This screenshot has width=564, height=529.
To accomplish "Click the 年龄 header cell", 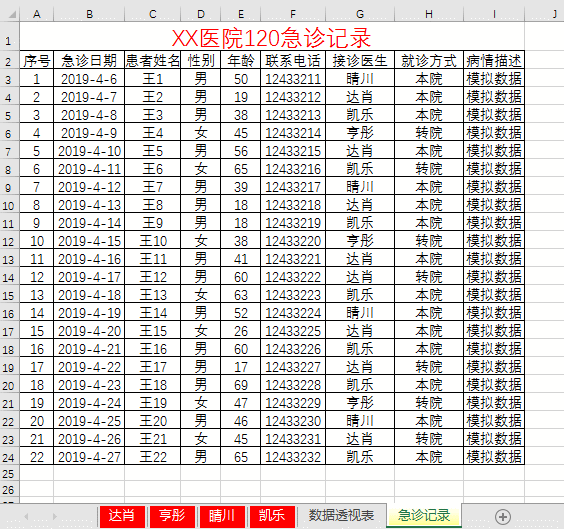I will point(241,60).
